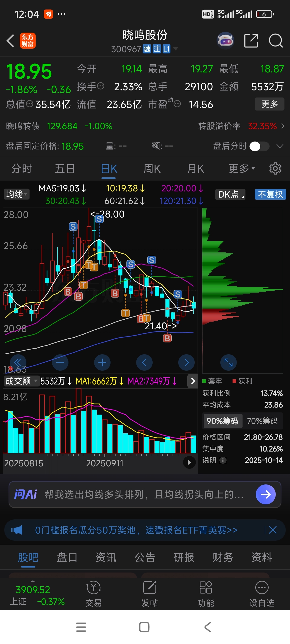Switch to the 分时 tab

[x=22, y=169]
